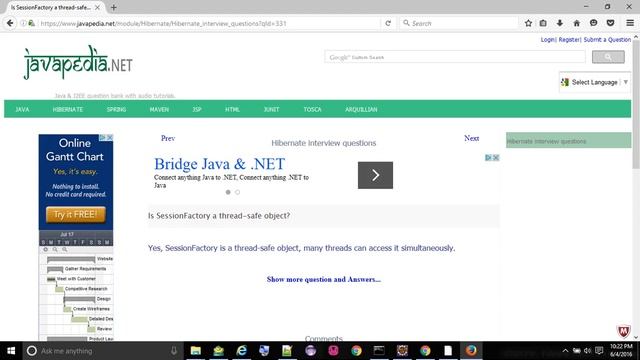The image size is (640, 360).
Task: Open the Firefox hamburger menu
Action: point(630,23)
